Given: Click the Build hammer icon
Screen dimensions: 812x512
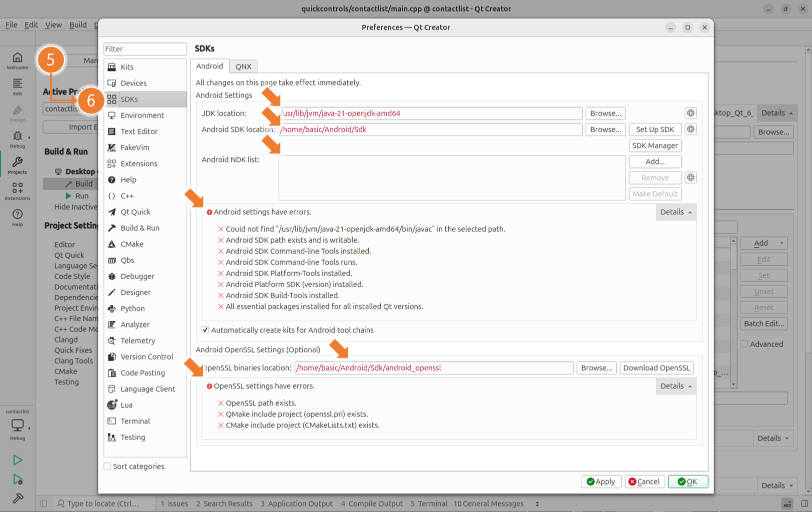Looking at the screenshot, I should click(17, 499).
